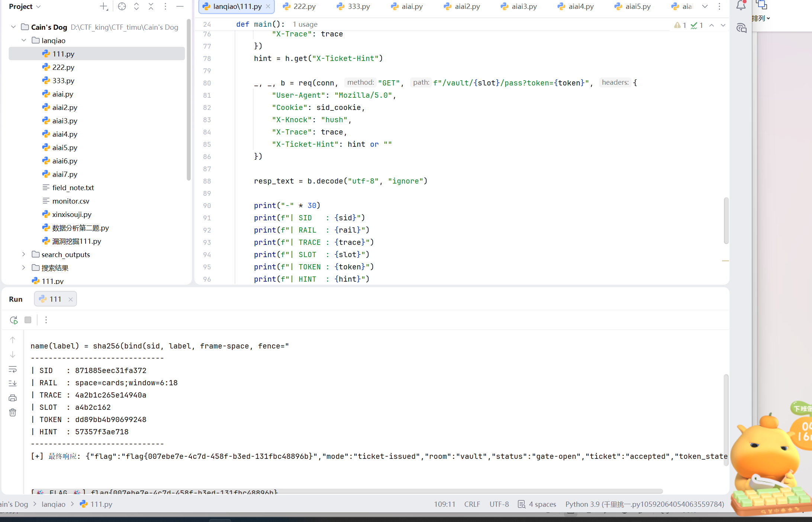Toggle soft-wrap in Run console
Screen dimensions: 812x522
pyautogui.click(x=13, y=369)
